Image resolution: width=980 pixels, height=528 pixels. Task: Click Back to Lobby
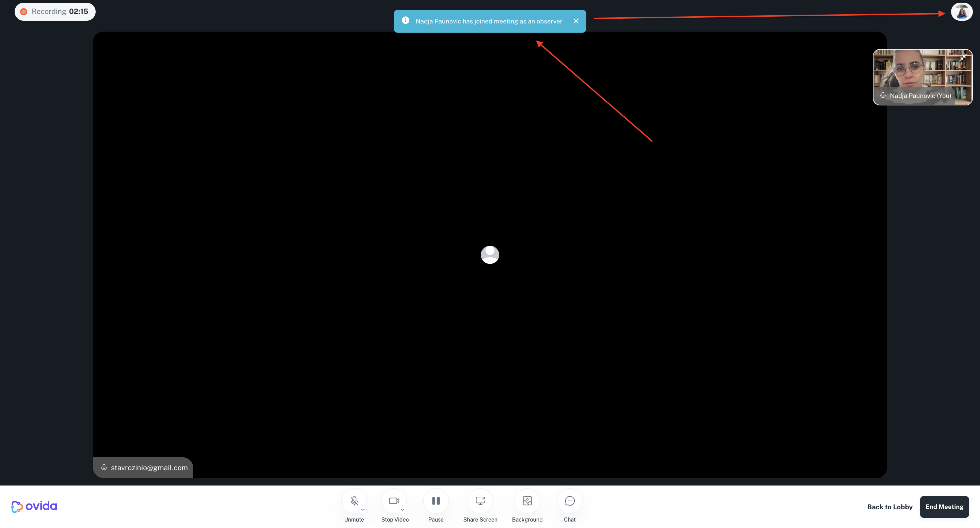(x=890, y=507)
